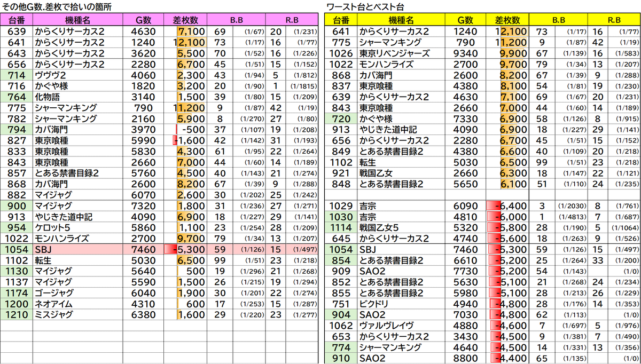Screen dimensions: 641x364
Task: Click the highlighted SBJ cell in left table
Action: click(x=77, y=249)
